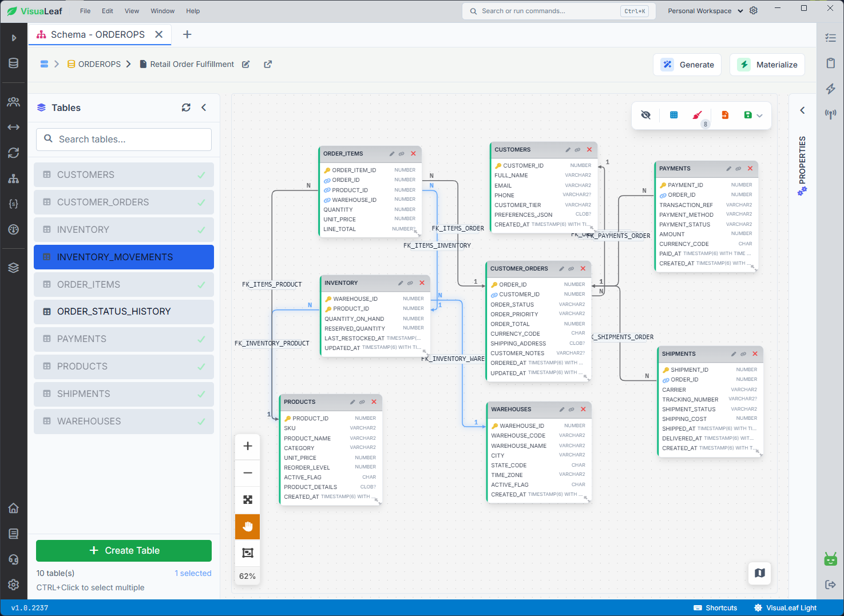This screenshot has width=844, height=616.
Task: Toggle the hidden-eye visibility tool
Action: point(646,115)
